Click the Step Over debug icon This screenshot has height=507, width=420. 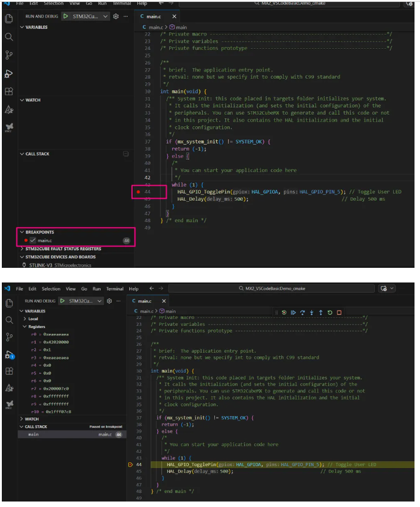tap(302, 312)
